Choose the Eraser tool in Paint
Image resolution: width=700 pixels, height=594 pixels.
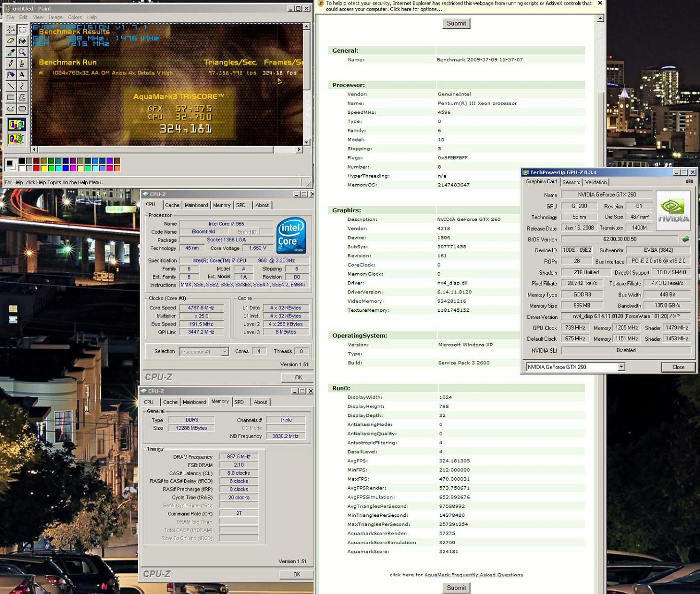[x=11, y=41]
